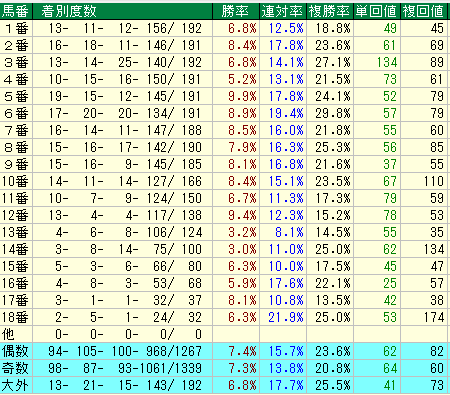Click 大外's 複回値 value 73
Image resolution: width=450 pixels, height=395 pixels.
[437, 386]
